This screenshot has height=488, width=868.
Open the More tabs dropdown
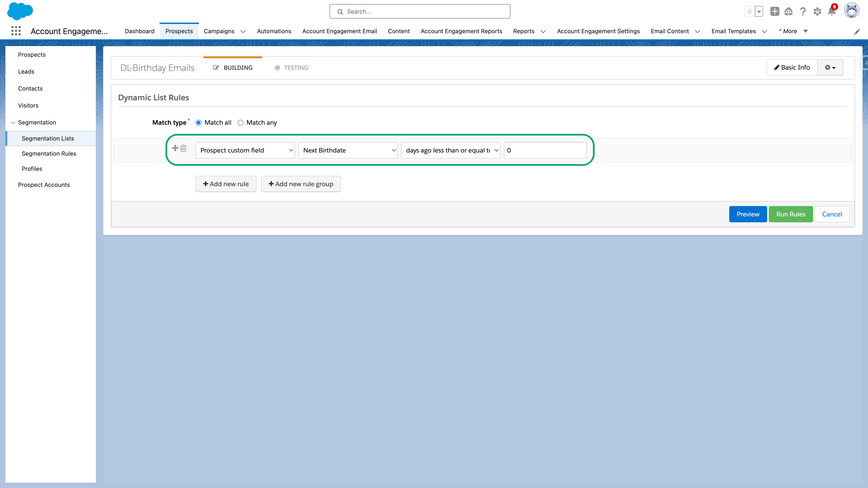(x=793, y=31)
